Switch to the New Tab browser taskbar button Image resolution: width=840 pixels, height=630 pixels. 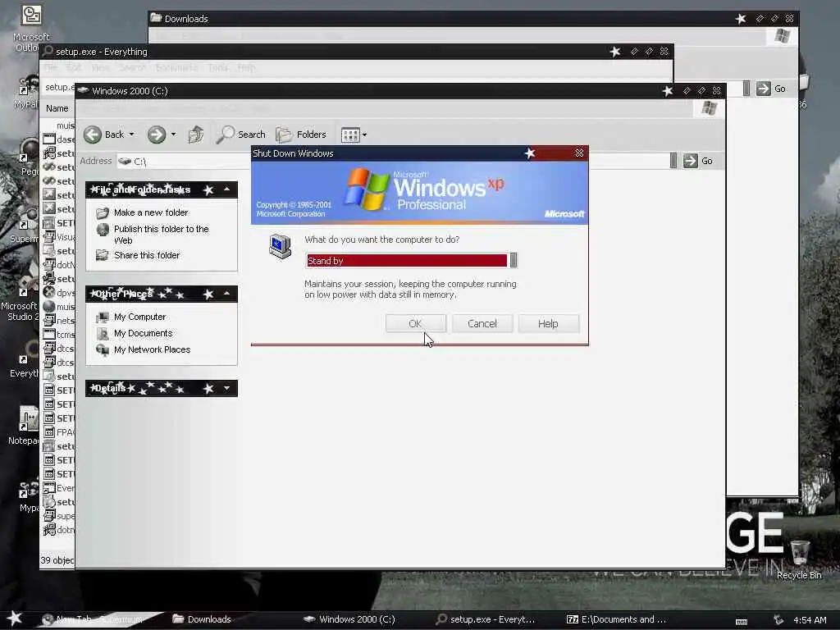pos(91,619)
